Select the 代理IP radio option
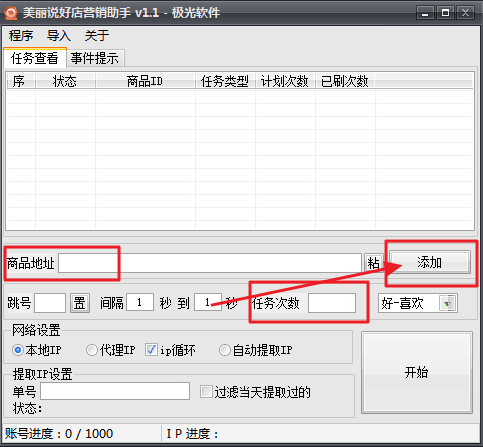Screen dimensions: 483x447 click(x=111, y=350)
